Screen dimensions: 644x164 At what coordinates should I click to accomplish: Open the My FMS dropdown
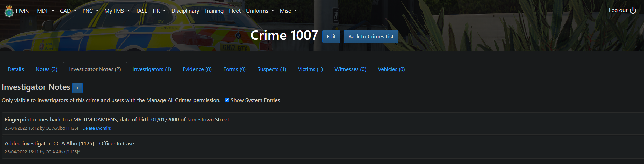click(x=117, y=11)
